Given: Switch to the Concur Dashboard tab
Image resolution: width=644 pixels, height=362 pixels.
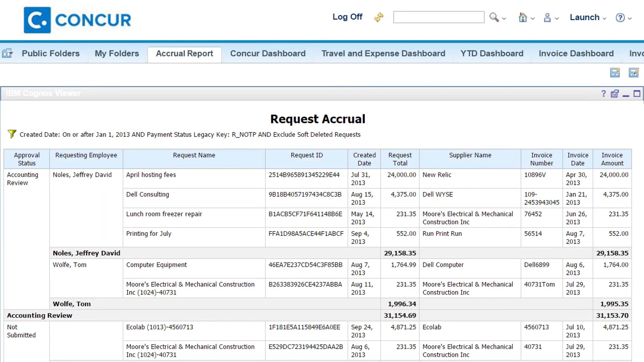Looking at the screenshot, I should (268, 53).
